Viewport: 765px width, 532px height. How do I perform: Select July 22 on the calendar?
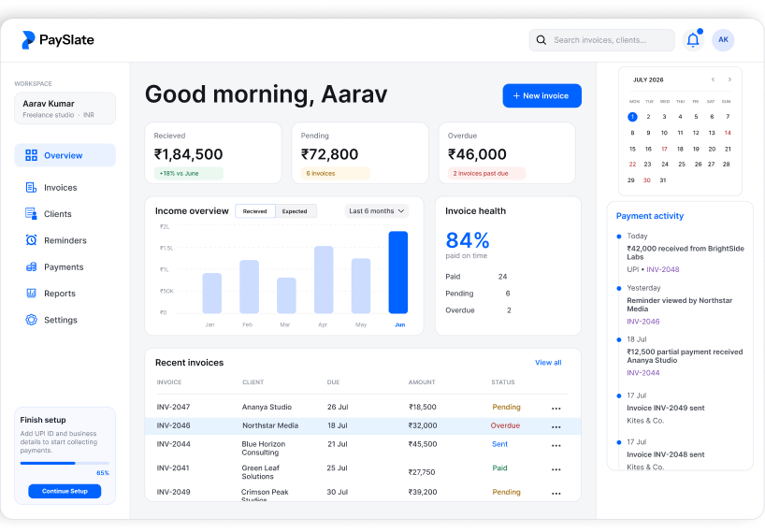click(632, 164)
